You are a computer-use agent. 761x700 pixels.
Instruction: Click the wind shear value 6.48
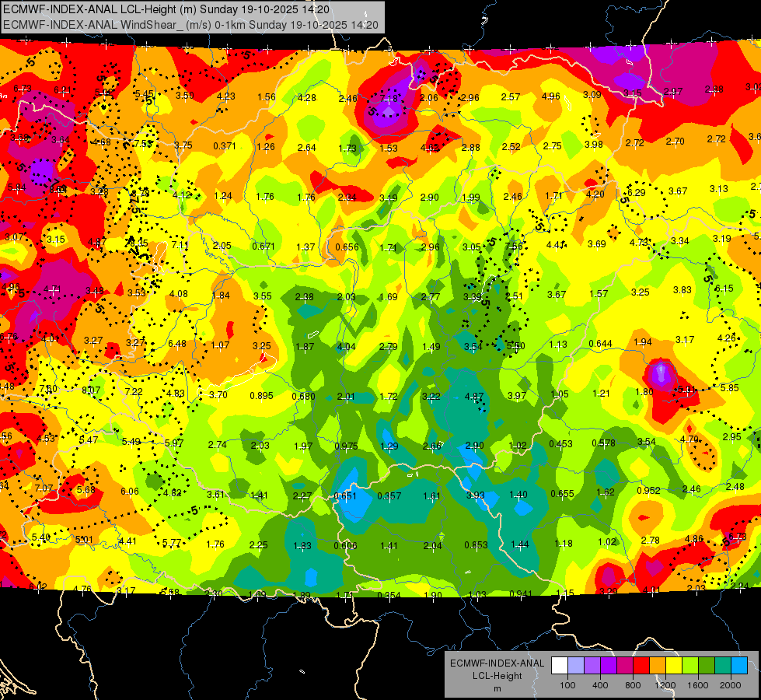pos(177,344)
